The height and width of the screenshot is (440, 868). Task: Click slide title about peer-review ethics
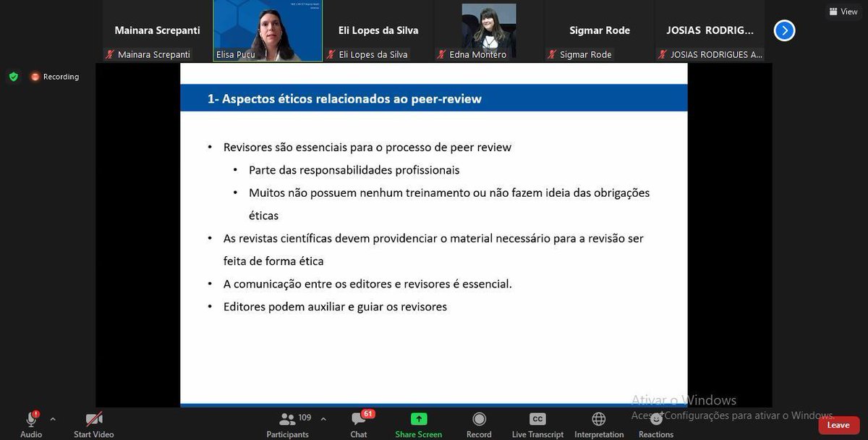coord(344,99)
